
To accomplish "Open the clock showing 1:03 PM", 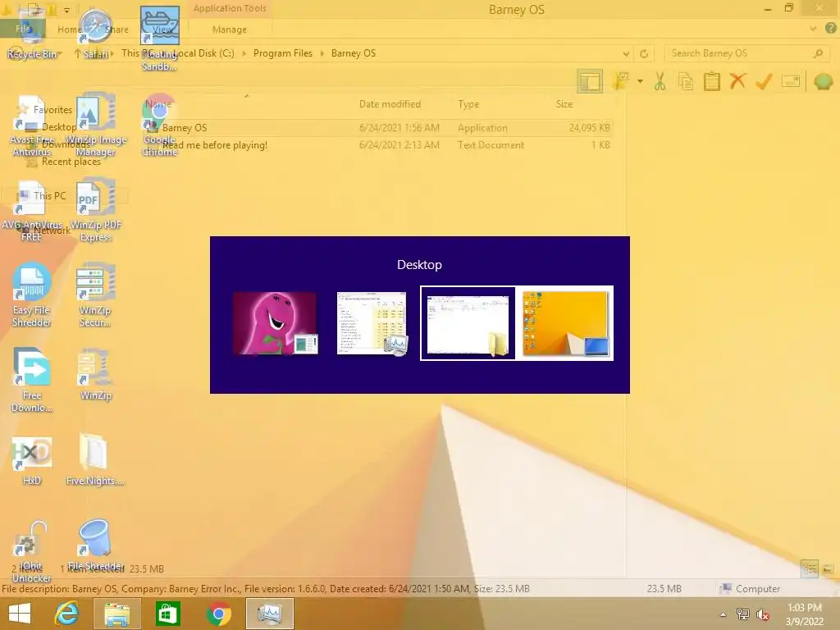I will tap(804, 614).
